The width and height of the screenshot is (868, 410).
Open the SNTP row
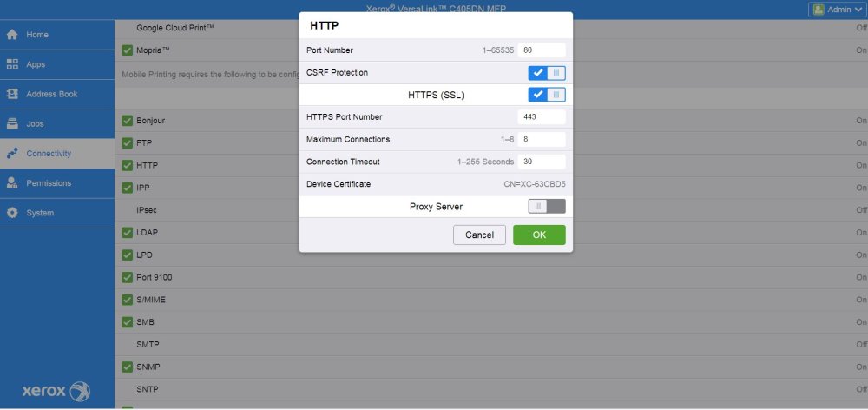(491, 389)
